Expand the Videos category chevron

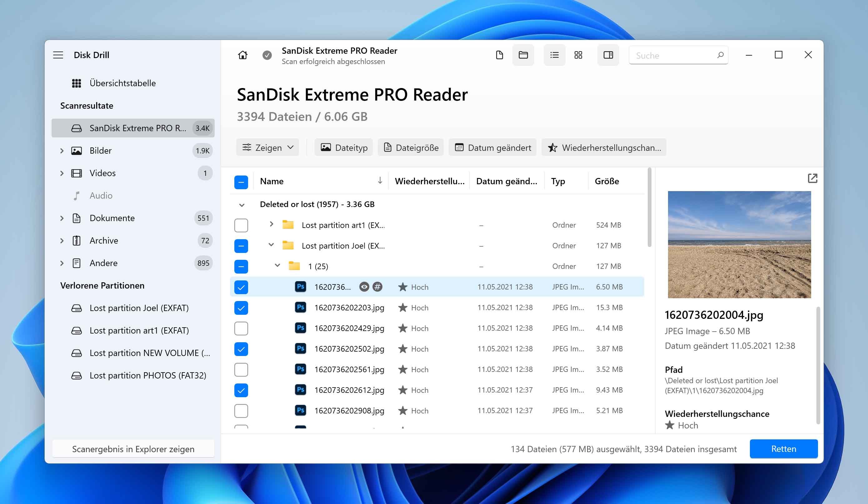62,173
